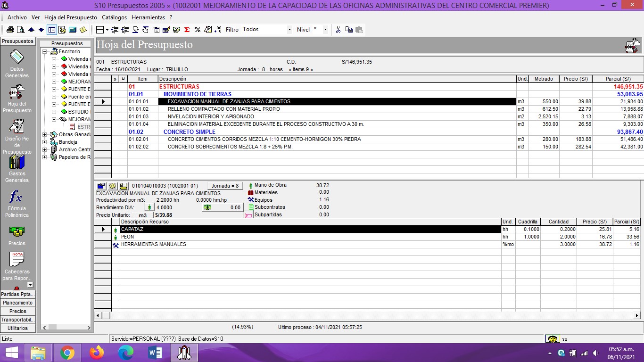Click the Jornada = 8 button
Viewport: 644px width, 362px height.
coord(225,186)
